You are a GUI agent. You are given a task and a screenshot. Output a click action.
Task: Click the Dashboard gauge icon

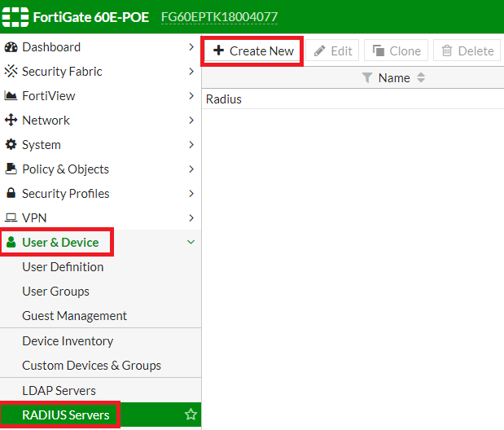click(11, 47)
